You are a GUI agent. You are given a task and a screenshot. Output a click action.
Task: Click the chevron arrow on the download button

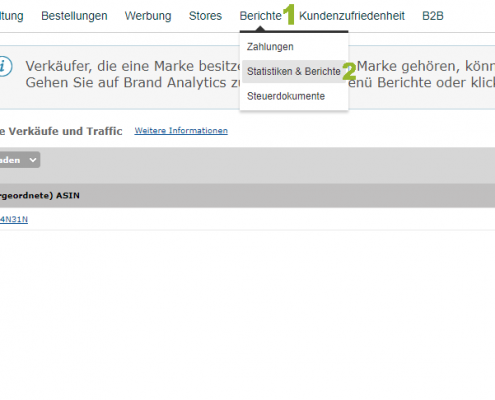(x=33, y=160)
